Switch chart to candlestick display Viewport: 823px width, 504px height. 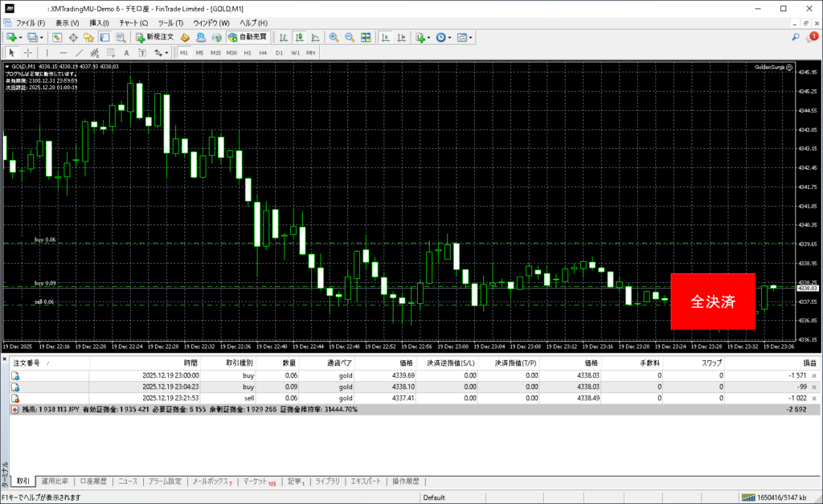pyautogui.click(x=298, y=37)
